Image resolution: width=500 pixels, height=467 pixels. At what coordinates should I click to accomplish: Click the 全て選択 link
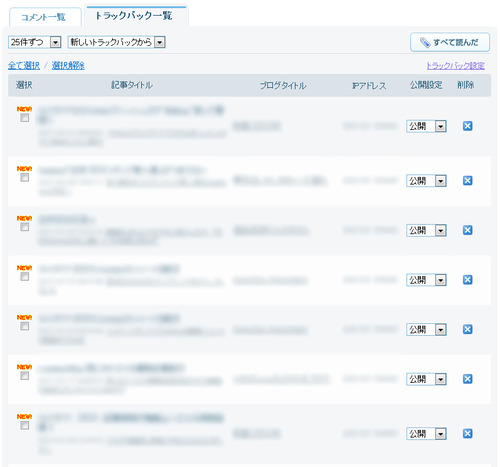point(24,65)
